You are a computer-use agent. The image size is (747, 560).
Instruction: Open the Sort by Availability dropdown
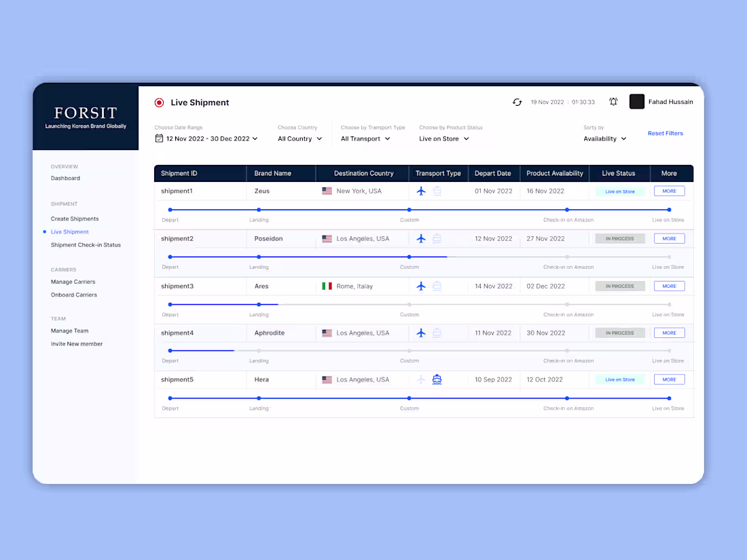click(604, 138)
